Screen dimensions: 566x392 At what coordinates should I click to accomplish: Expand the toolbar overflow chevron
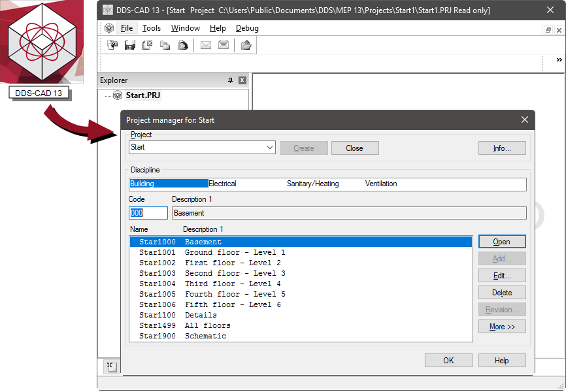(x=559, y=60)
